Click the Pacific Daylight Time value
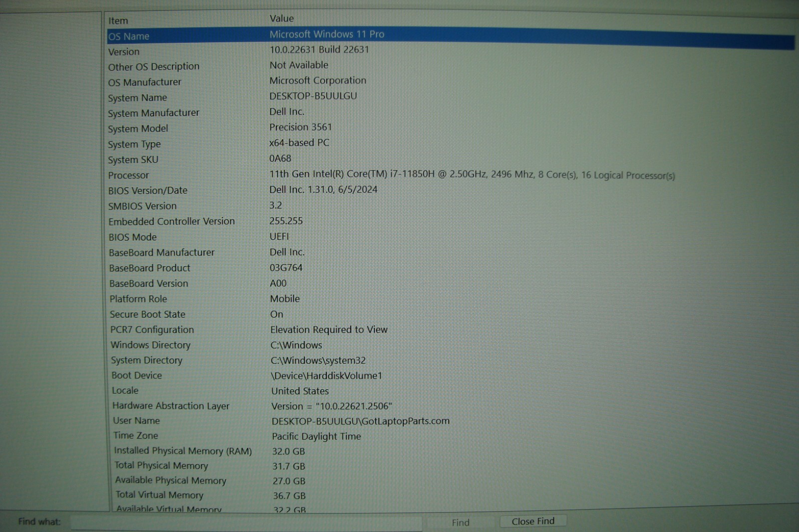The image size is (799, 532). coord(316,436)
